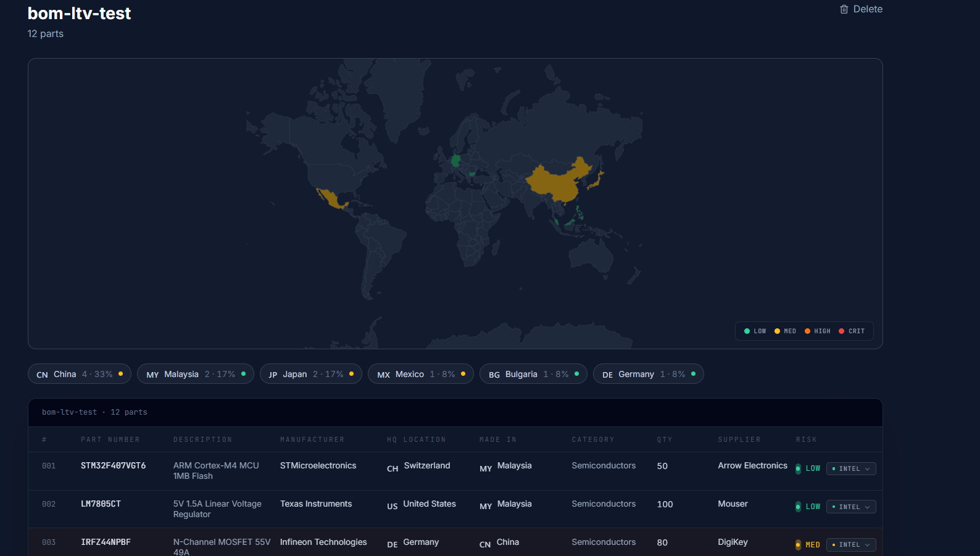This screenshot has width=980, height=556.
Task: Click the CRIT legend dot
Action: point(841,331)
